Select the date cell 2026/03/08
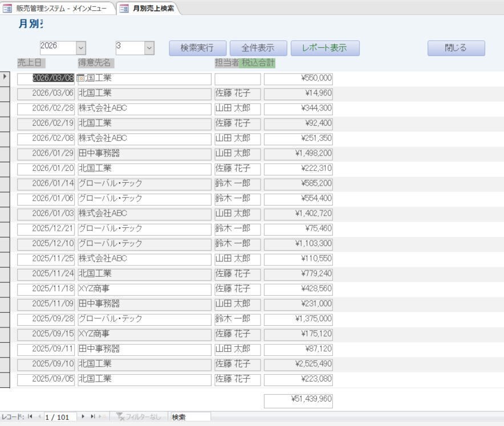The width and height of the screenshot is (504, 426). coord(46,79)
